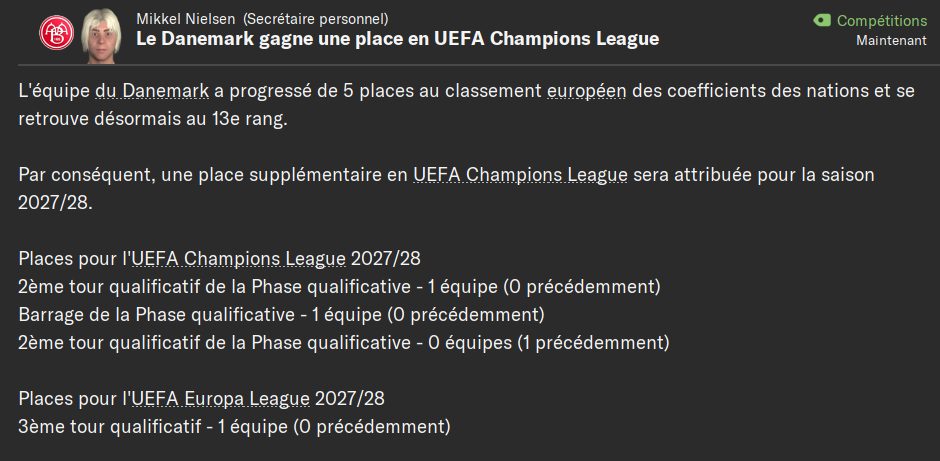The image size is (940, 461).
Task: Click the '2ème tour' line showing 0 équipes
Action: tap(344, 343)
